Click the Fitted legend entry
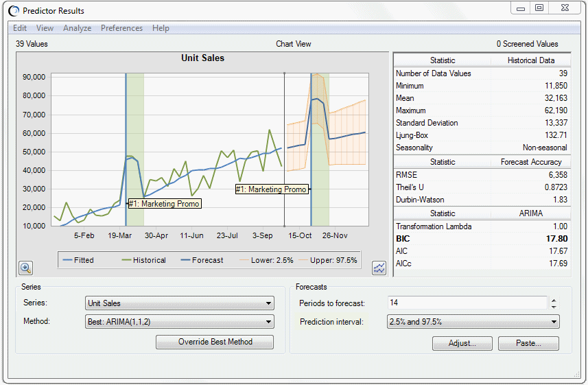This screenshot has width=588, height=385. tap(78, 260)
